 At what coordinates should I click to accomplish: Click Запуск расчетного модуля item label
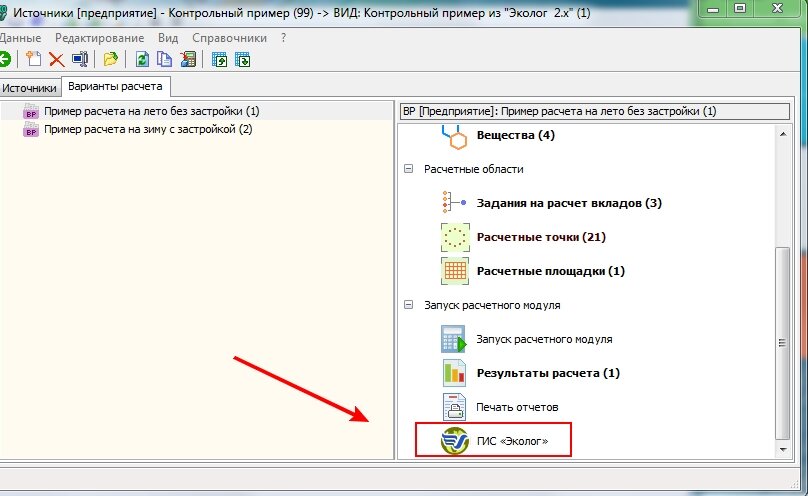(x=544, y=339)
